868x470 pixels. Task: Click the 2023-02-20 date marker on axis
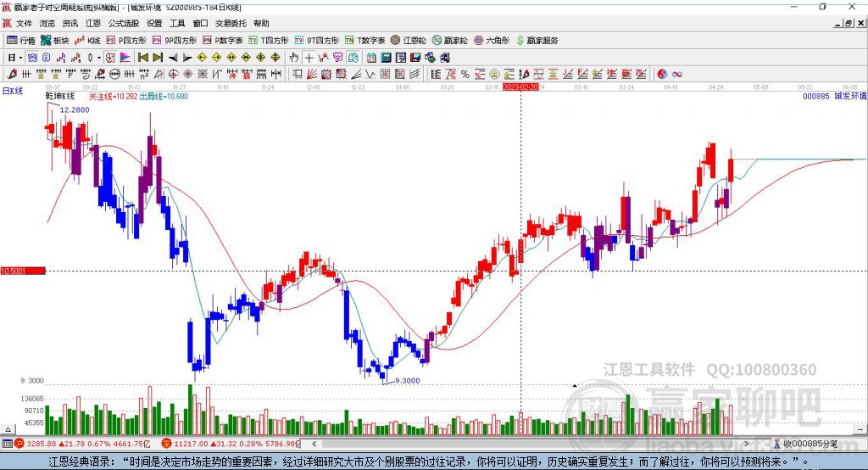pyautogui.click(x=520, y=87)
